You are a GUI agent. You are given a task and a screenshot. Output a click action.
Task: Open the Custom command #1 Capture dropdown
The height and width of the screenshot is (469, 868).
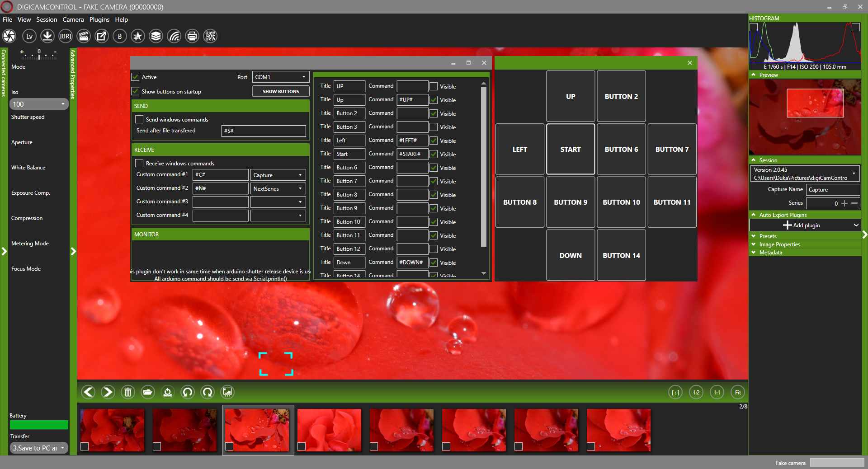pos(300,175)
